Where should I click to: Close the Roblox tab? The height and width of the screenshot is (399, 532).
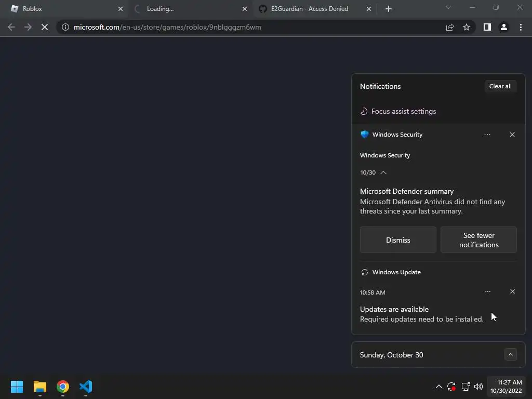tap(121, 9)
